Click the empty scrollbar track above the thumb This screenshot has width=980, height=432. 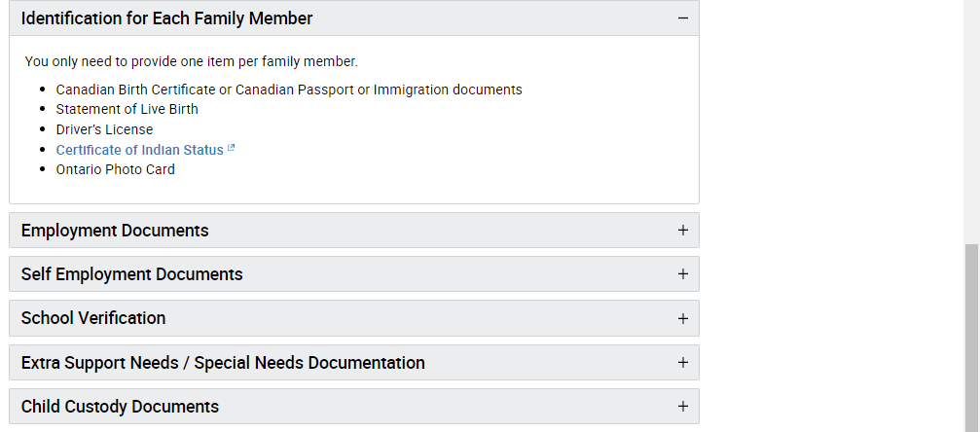971,122
